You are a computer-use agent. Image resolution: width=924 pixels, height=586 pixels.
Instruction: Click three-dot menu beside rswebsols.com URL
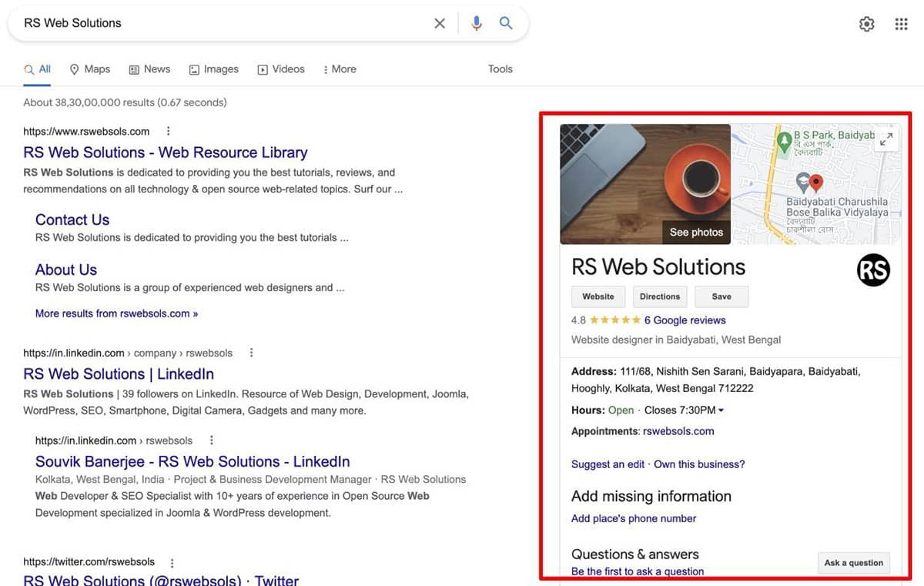pos(169,131)
